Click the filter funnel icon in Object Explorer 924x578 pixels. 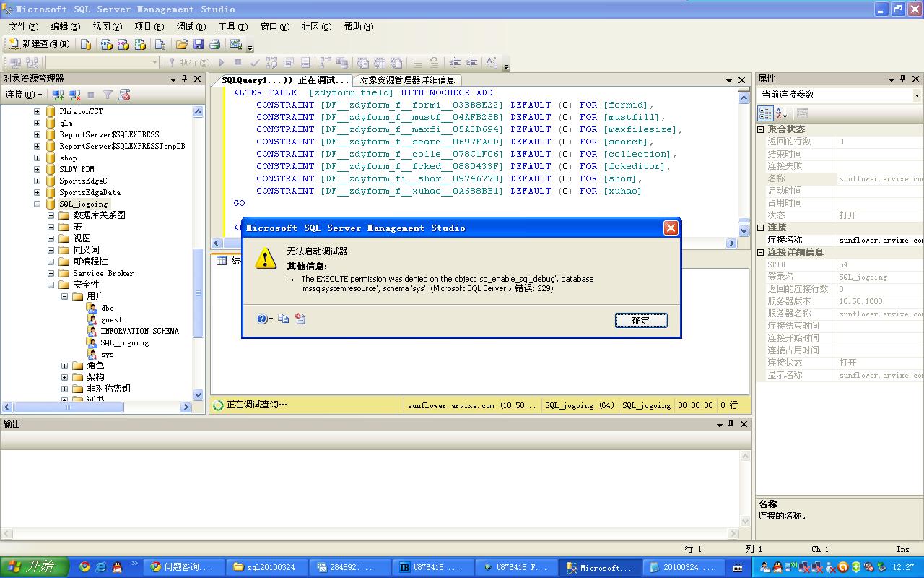pyautogui.click(x=108, y=95)
